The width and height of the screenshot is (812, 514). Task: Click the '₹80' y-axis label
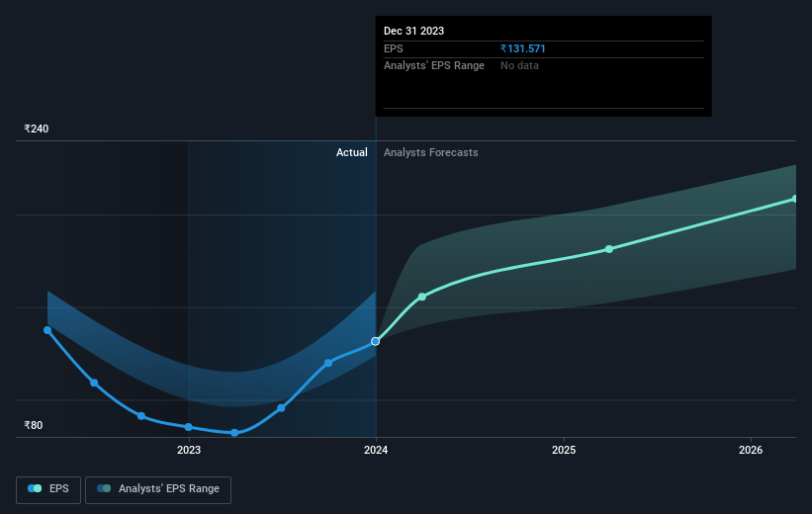[x=34, y=425]
